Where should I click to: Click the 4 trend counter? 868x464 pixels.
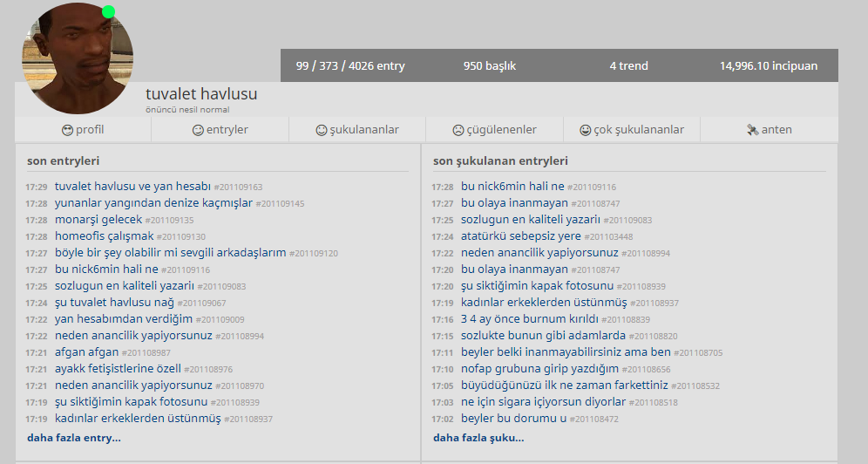pos(629,66)
